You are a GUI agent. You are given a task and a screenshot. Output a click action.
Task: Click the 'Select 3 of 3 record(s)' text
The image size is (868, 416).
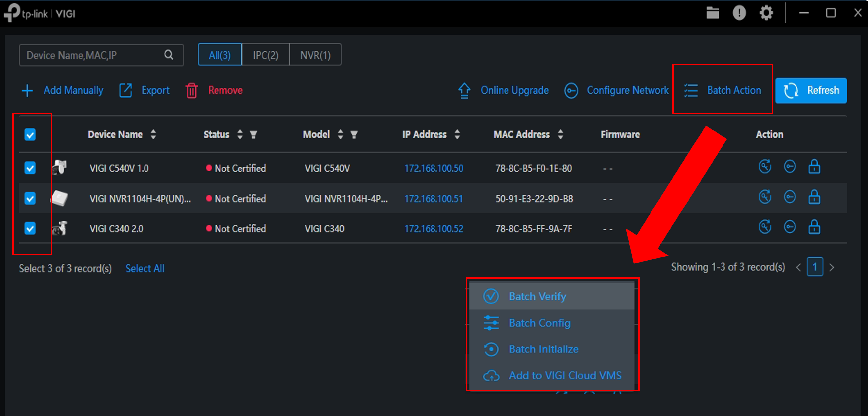65,268
